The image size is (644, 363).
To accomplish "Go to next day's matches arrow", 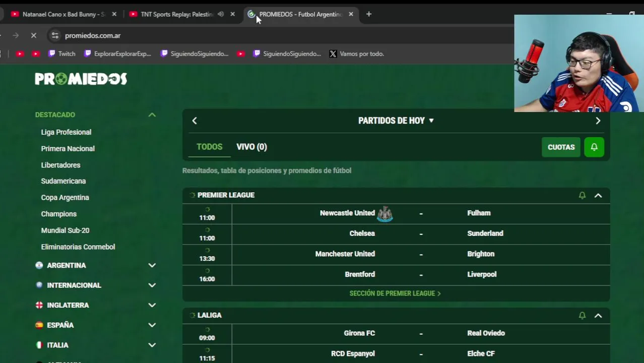I will [598, 120].
